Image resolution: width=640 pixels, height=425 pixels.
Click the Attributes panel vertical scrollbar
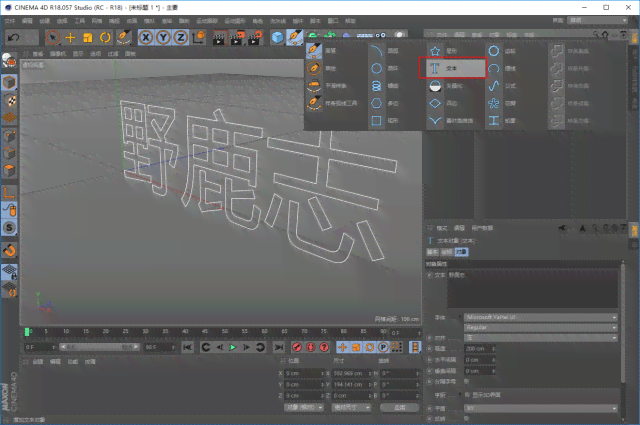tap(623, 323)
